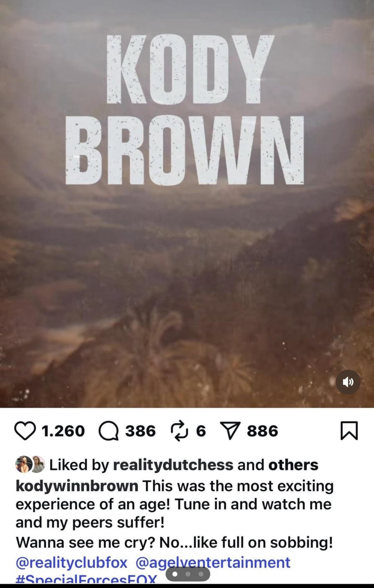This screenshot has height=588, width=374.
Task: Tap liker avatar thumbnails beside Liked by
Action: coord(30,465)
